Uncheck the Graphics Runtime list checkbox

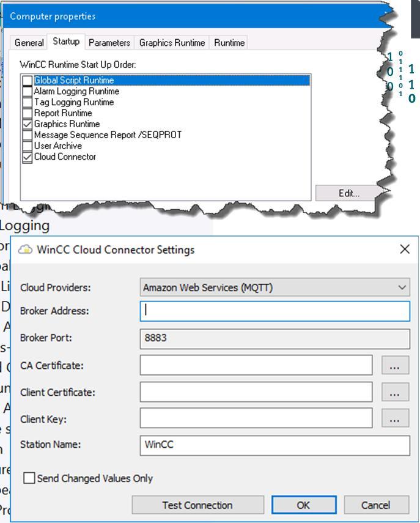pyautogui.click(x=28, y=124)
